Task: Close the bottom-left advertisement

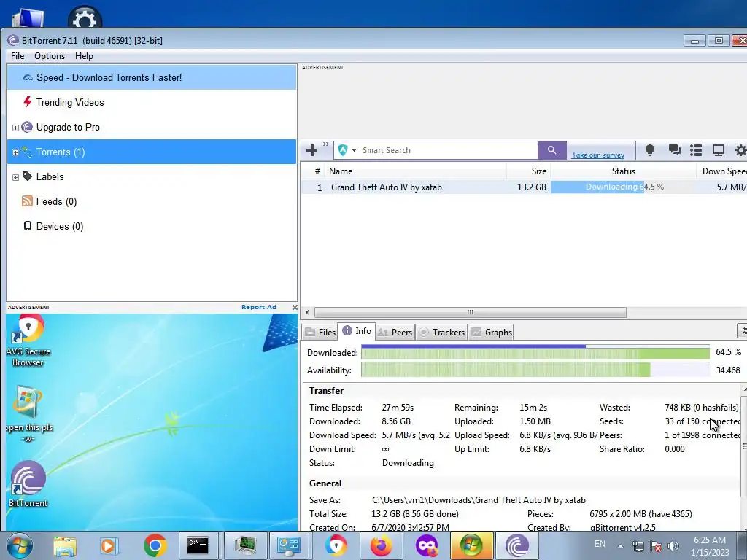Action: coord(295,308)
